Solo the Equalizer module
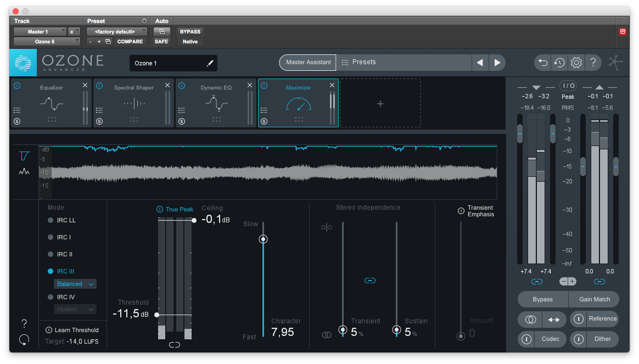 tap(16, 121)
